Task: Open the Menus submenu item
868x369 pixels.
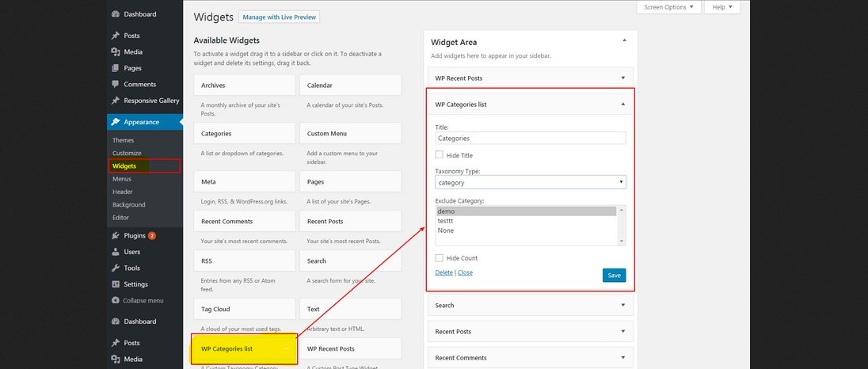Action: coord(121,179)
